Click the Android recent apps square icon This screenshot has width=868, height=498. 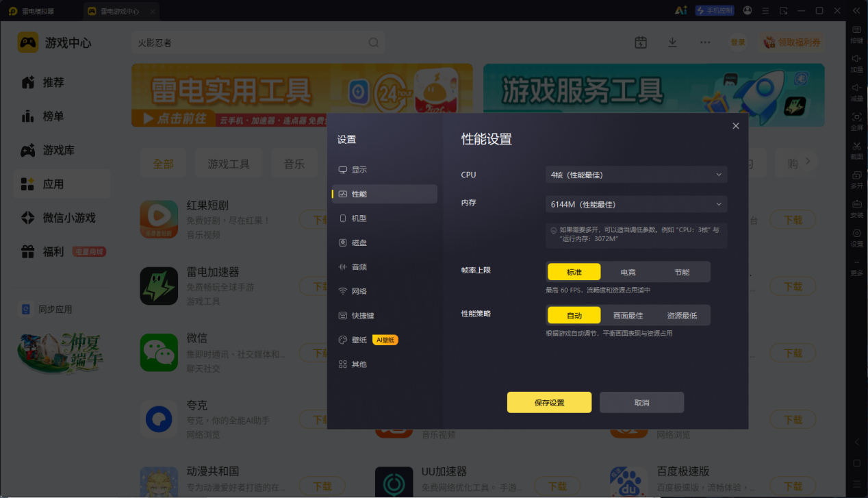856,484
